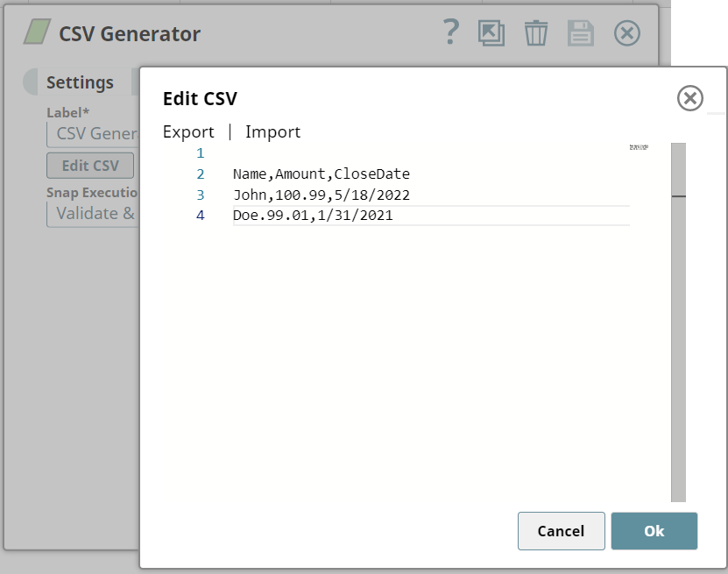Close the Edit CSV dialog

(x=690, y=98)
